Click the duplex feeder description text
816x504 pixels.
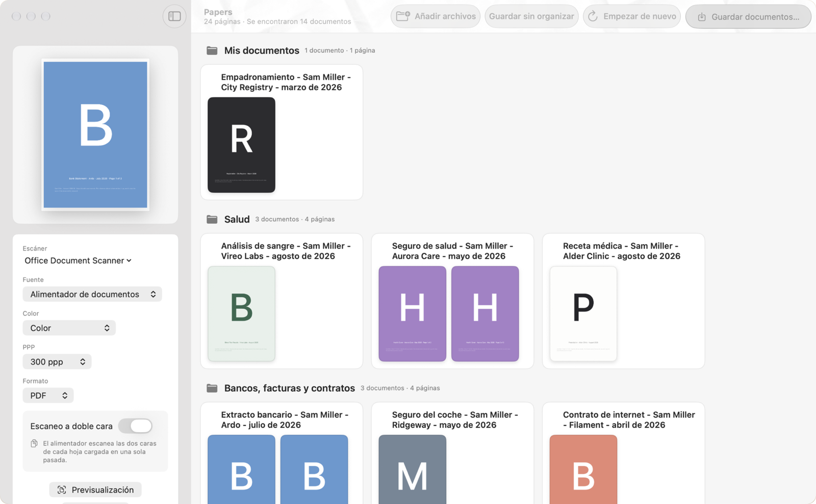(x=100, y=452)
